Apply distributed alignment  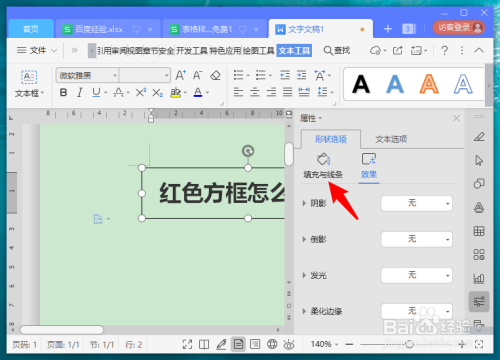click(x=304, y=92)
